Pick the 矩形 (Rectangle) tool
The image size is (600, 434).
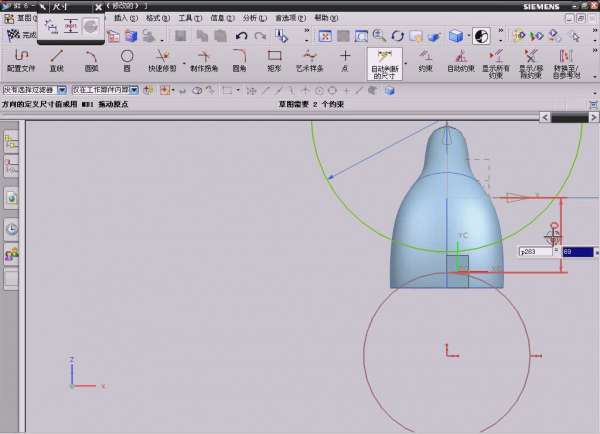pos(275,59)
